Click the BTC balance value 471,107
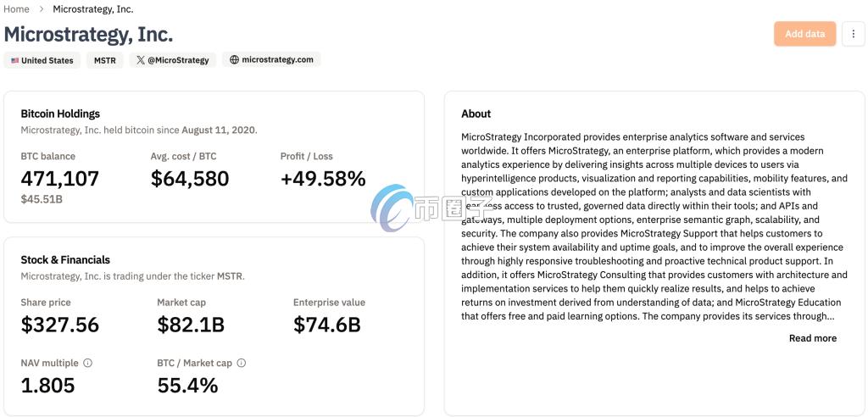The height and width of the screenshot is (417, 868). coord(60,179)
